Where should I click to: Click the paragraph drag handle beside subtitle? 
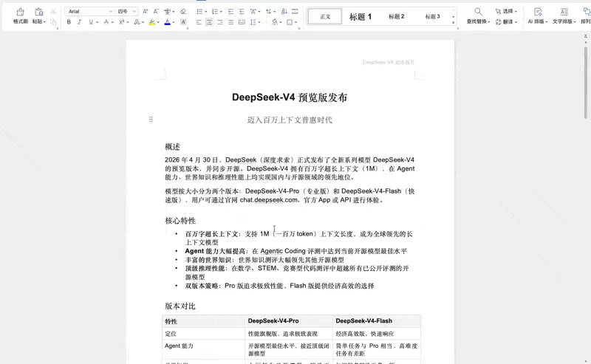coord(151,120)
